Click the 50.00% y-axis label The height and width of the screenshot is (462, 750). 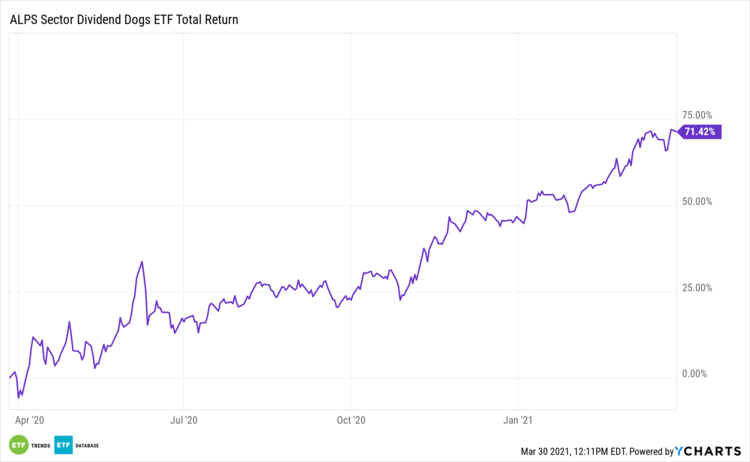tap(696, 201)
